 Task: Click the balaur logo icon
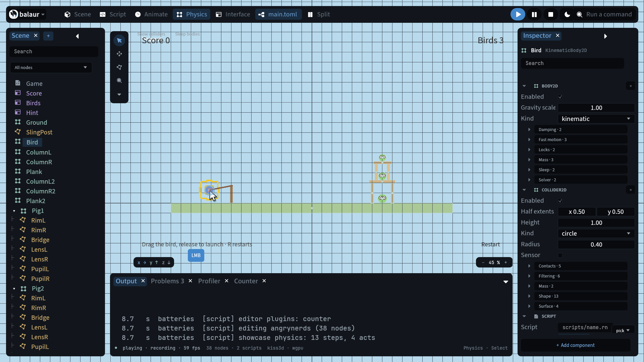tap(13, 14)
